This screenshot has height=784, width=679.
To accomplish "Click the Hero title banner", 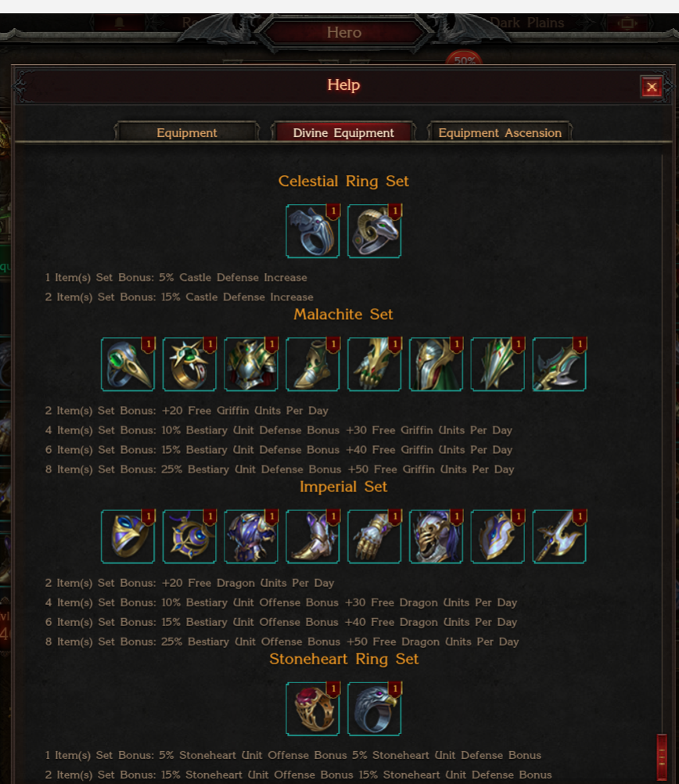I will tap(344, 33).
